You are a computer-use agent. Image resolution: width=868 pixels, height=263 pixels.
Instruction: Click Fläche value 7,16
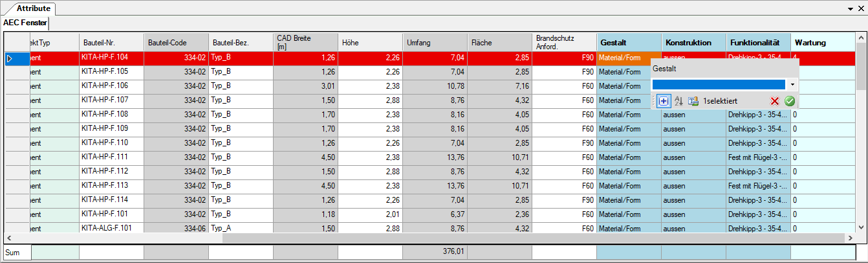499,86
